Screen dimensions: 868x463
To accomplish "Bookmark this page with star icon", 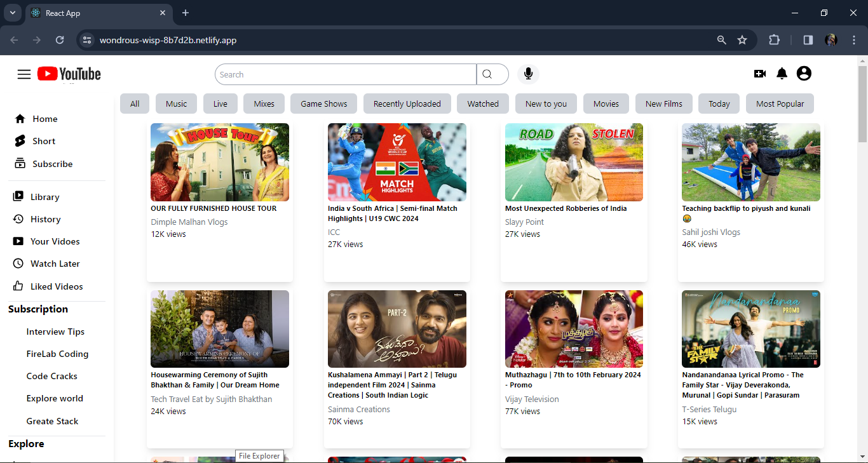I will click(742, 40).
